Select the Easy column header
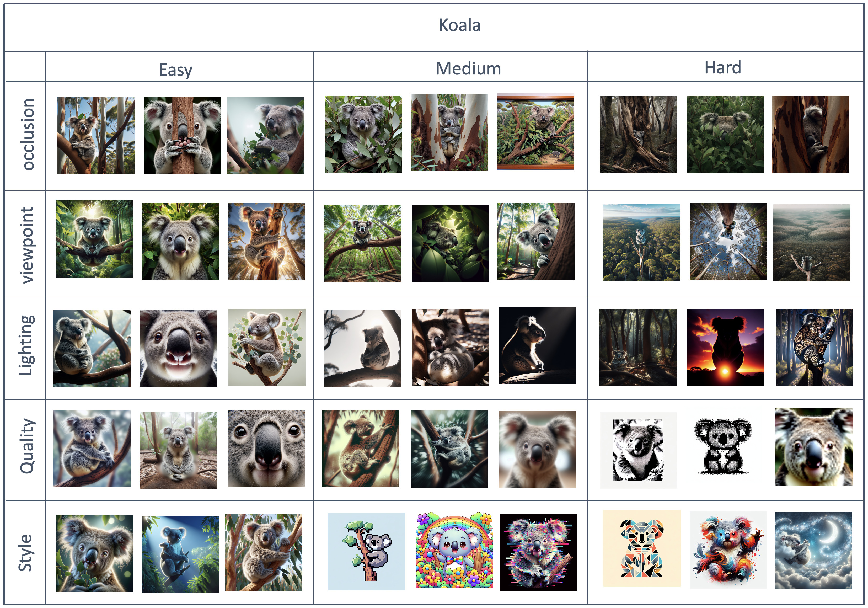 pyautogui.click(x=175, y=70)
